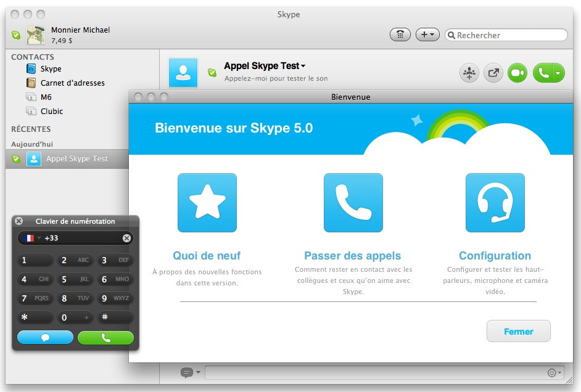Viewport: 581px width, 392px height.
Task: Click the +33 dial number field
Action: click(x=75, y=238)
